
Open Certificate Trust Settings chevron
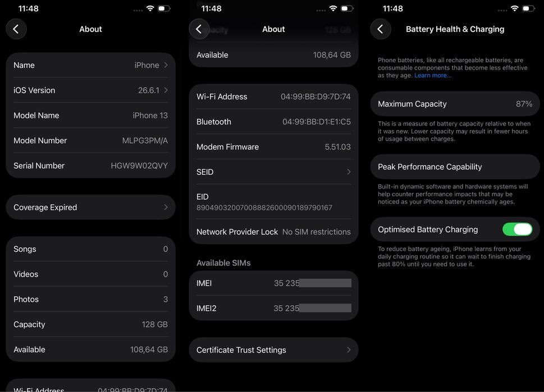tap(349, 350)
